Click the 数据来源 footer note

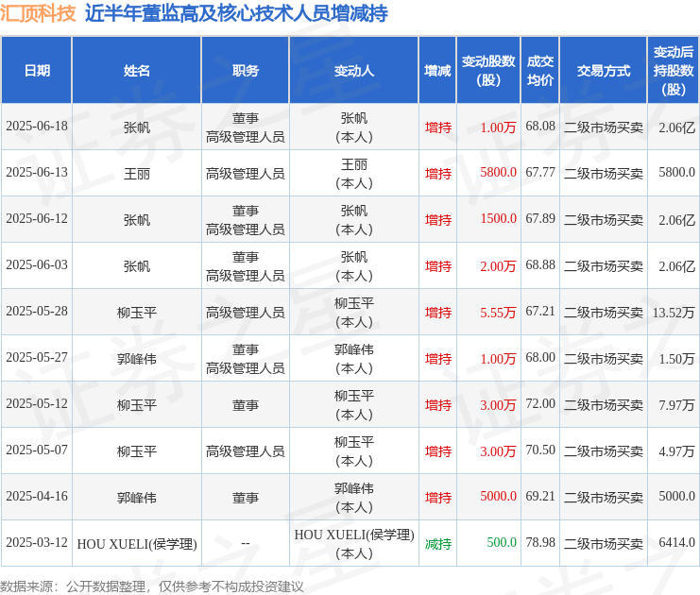[152, 586]
